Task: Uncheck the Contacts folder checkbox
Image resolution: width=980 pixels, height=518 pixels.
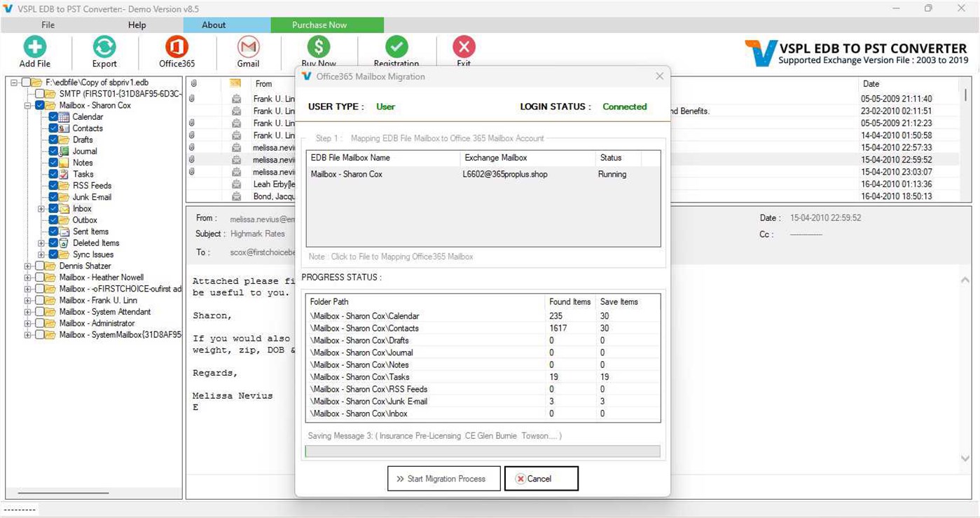Action: 55,128
